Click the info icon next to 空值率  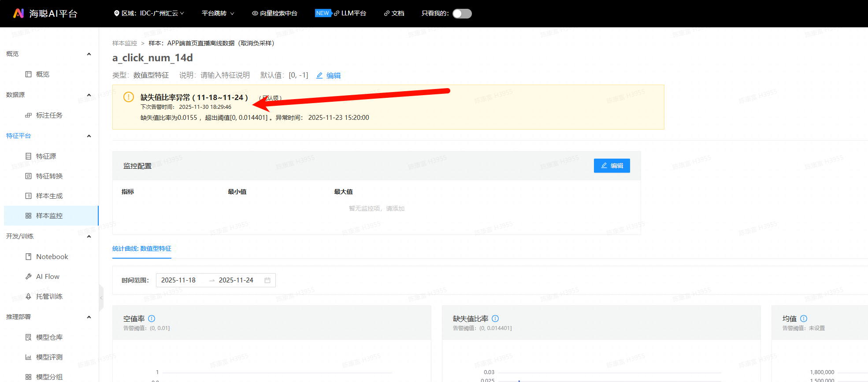152,319
